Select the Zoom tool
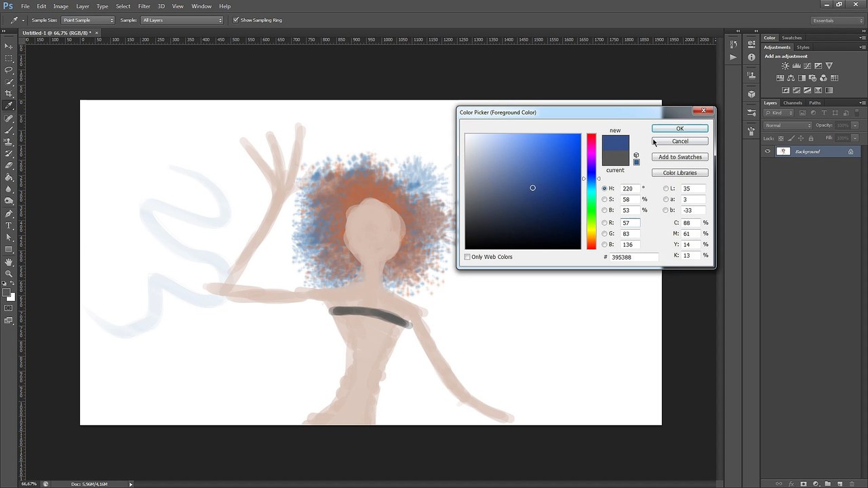Viewport: 868px width, 488px height. 9,273
